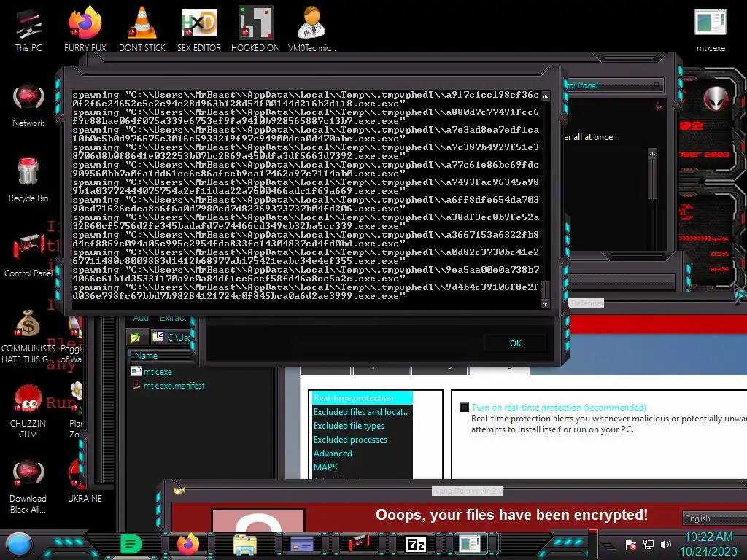Image resolution: width=747 pixels, height=560 pixels.
Task: Click the Wana Decrypt0r 2.0 title text
Action: point(467,491)
